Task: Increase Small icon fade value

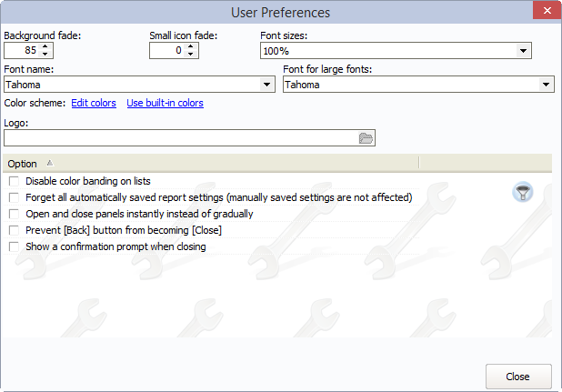Action: [x=191, y=46]
